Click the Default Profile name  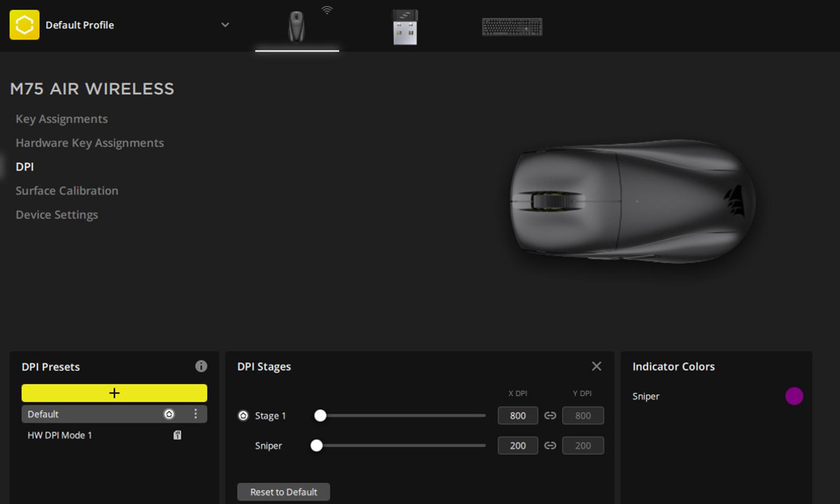(x=80, y=25)
